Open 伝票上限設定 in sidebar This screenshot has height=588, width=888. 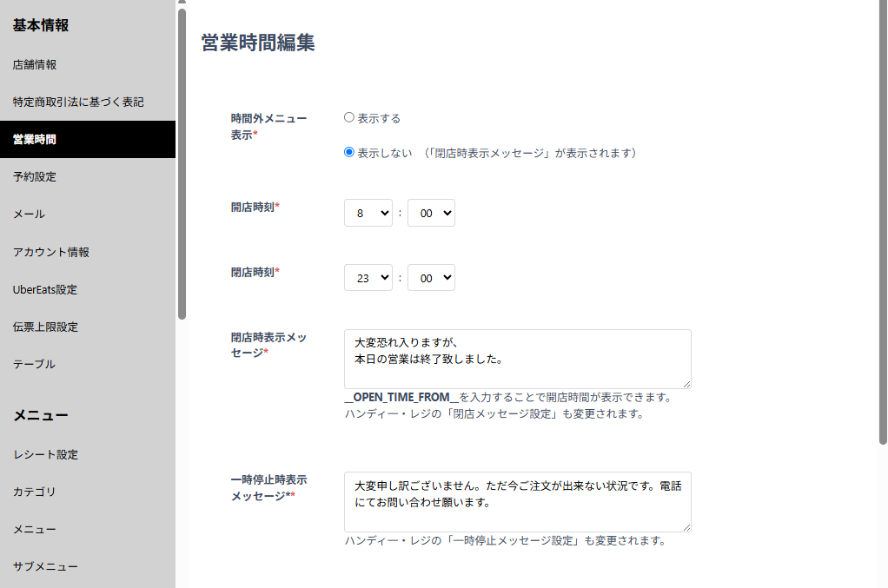click(x=45, y=327)
